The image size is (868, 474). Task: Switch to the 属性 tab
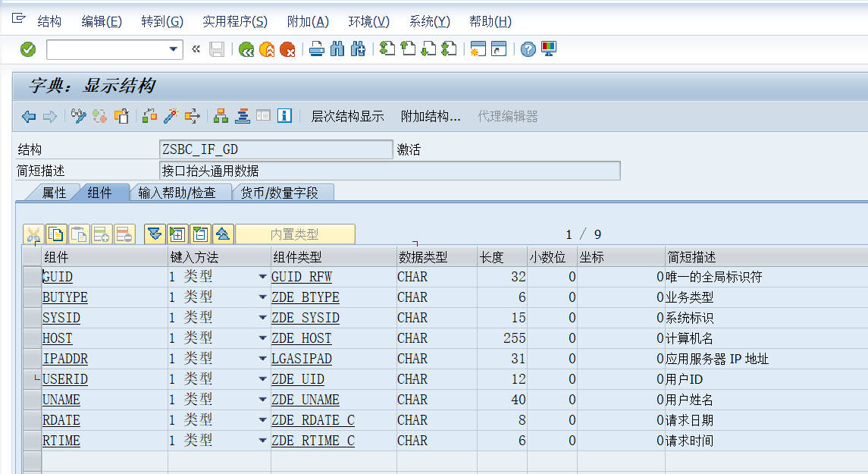tap(54, 193)
